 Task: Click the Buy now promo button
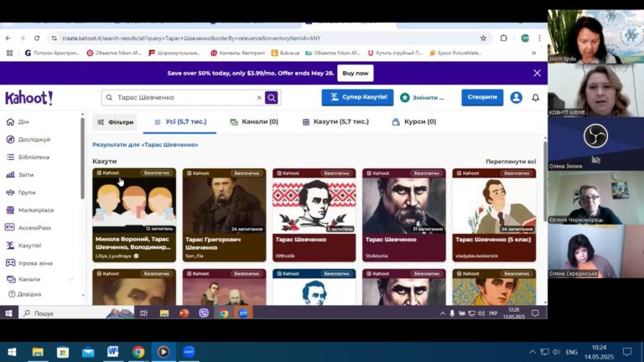click(x=355, y=73)
